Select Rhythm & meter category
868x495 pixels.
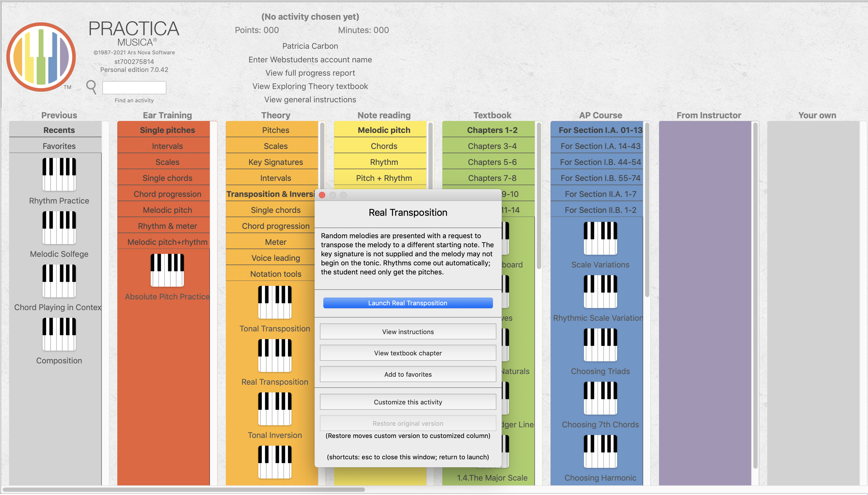click(164, 226)
